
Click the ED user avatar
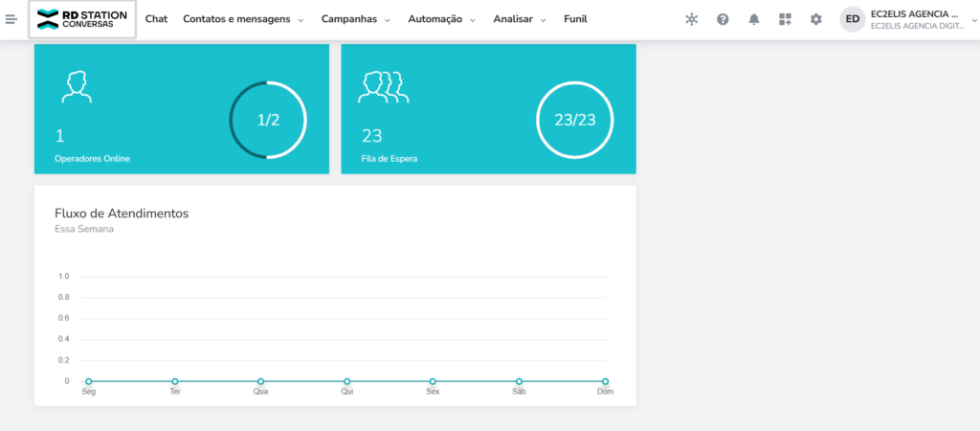(852, 19)
